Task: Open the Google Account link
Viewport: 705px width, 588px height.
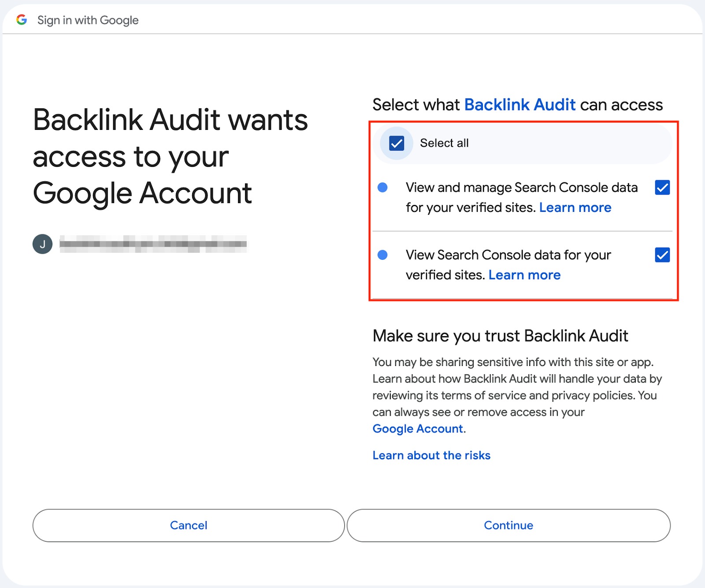Action: click(x=418, y=428)
